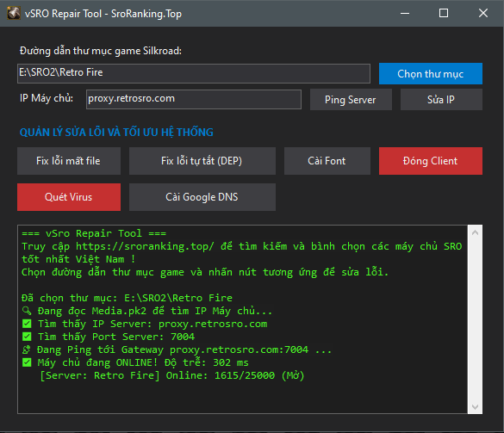This screenshot has width=504, height=433.
Task: Click the vSRO Repair Tool app icon
Action: [14, 13]
